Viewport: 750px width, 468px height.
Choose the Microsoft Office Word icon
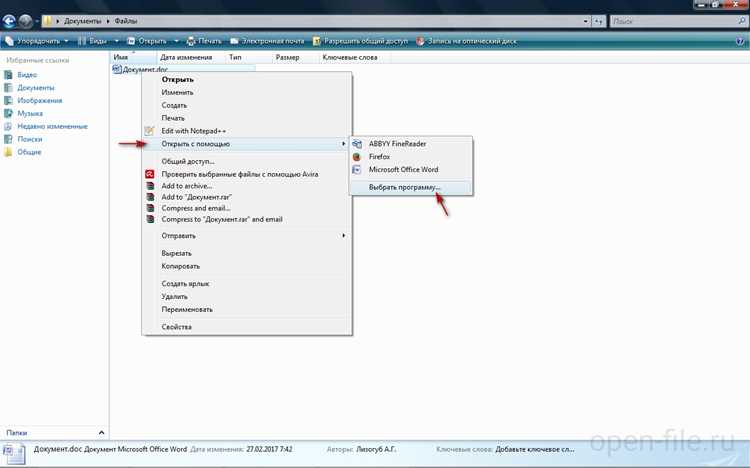click(356, 169)
